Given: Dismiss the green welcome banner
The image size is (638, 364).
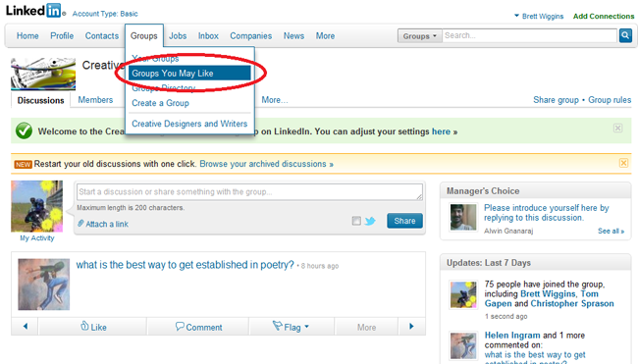Looking at the screenshot, I should 617,129.
